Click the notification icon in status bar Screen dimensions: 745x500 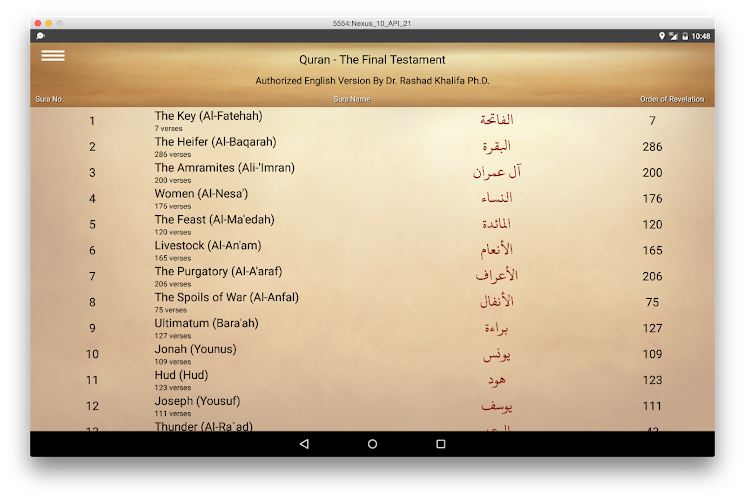[40, 36]
